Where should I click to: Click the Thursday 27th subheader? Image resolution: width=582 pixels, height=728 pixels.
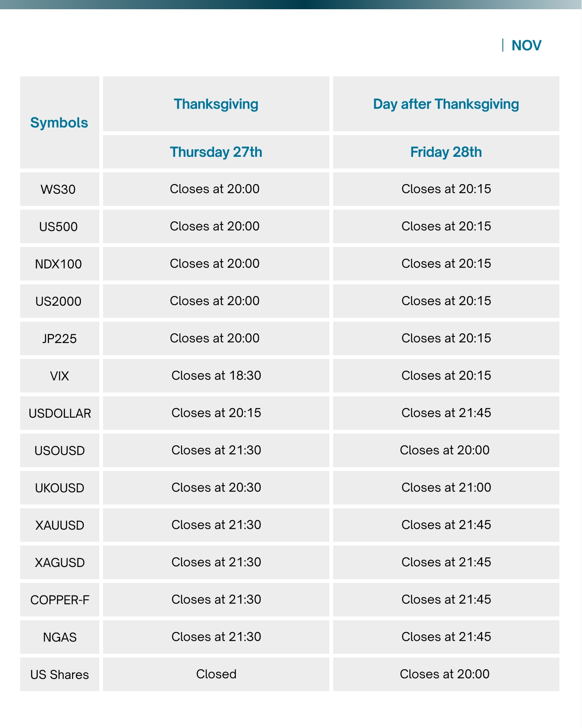point(216,152)
